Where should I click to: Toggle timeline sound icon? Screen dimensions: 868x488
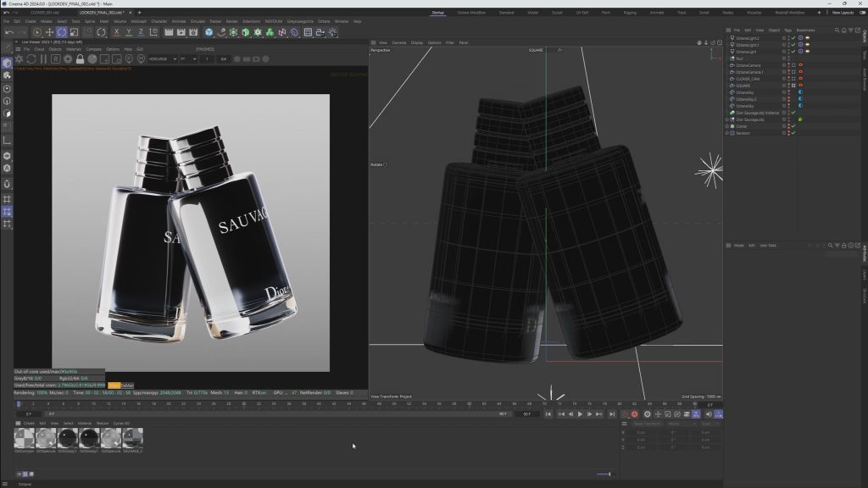[709, 414]
